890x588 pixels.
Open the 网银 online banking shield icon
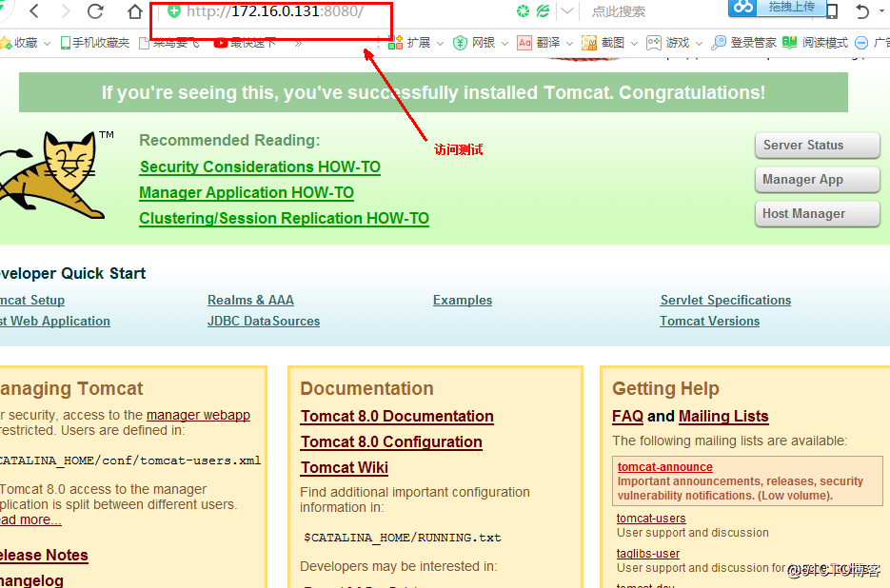point(460,43)
